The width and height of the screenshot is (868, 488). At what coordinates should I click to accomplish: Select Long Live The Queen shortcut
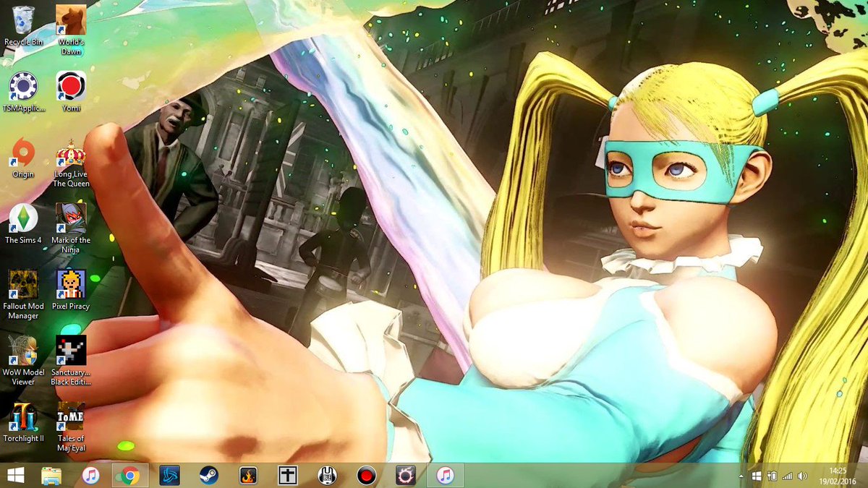(x=71, y=163)
